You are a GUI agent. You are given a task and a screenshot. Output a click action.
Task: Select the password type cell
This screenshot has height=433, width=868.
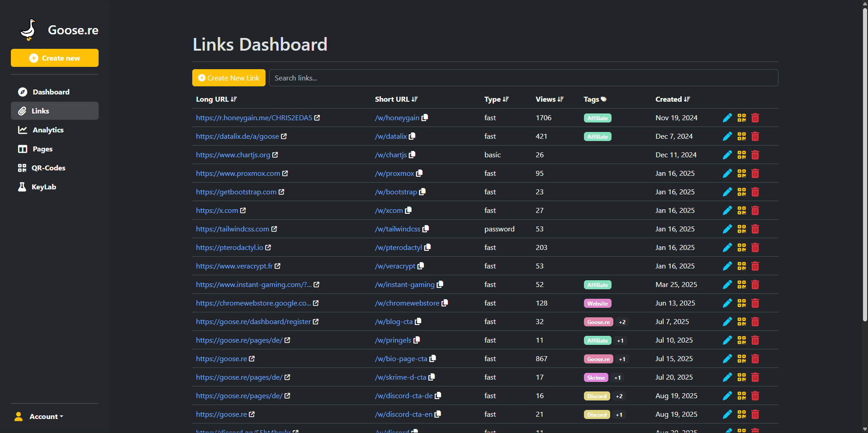499,229
